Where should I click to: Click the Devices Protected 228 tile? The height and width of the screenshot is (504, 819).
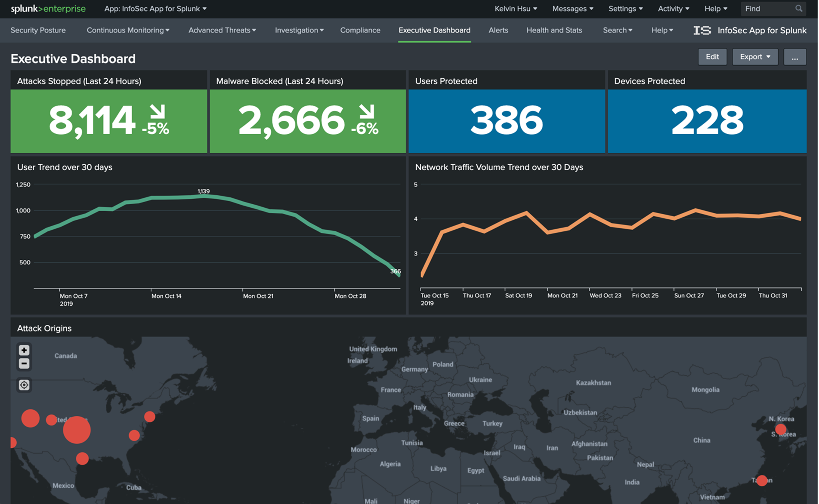tap(707, 121)
